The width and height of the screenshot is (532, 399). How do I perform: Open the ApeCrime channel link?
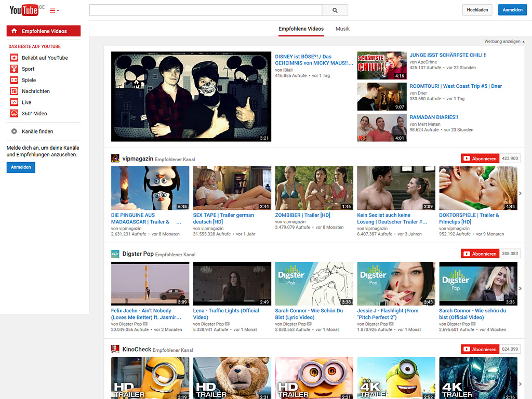pyautogui.click(x=426, y=62)
